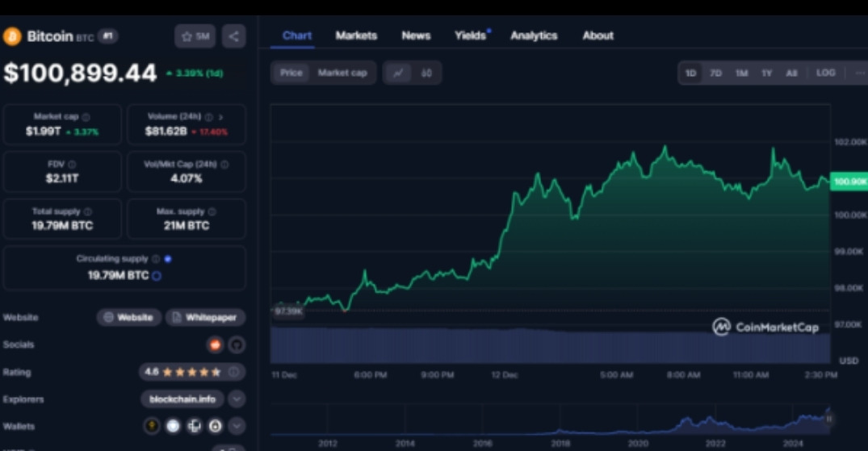Open Market cap info tooltip icon
This screenshot has width=868, height=451.
click(x=86, y=117)
